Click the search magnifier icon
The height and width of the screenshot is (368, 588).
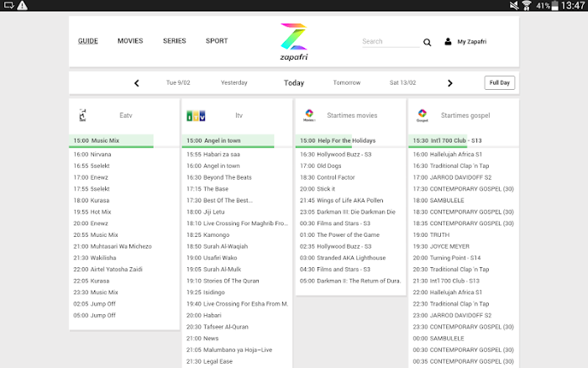click(x=427, y=42)
